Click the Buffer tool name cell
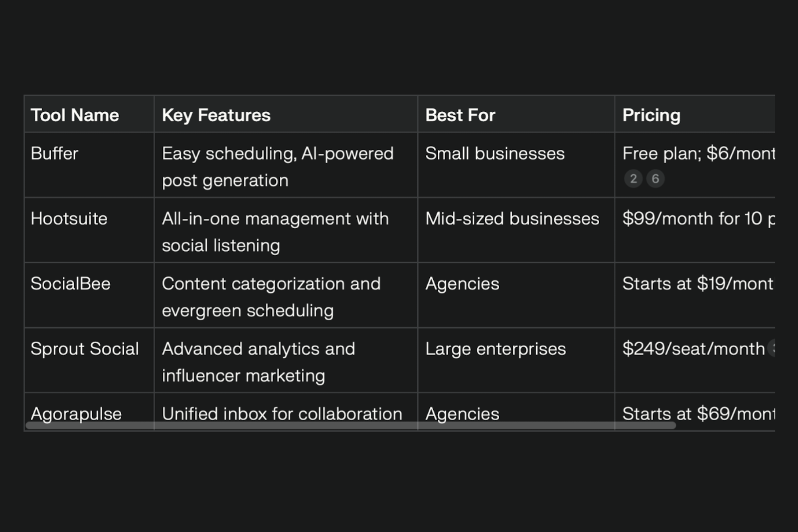This screenshot has width=798, height=532. tap(55, 154)
